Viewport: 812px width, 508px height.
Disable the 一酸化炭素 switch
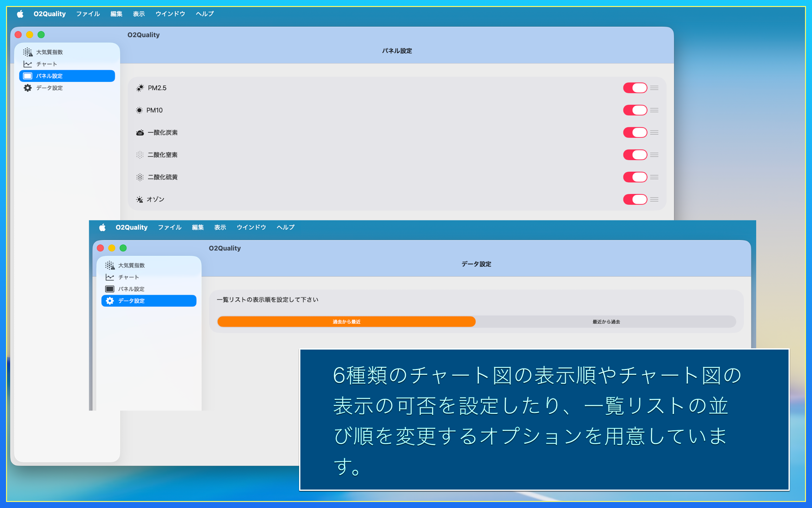[x=635, y=133]
